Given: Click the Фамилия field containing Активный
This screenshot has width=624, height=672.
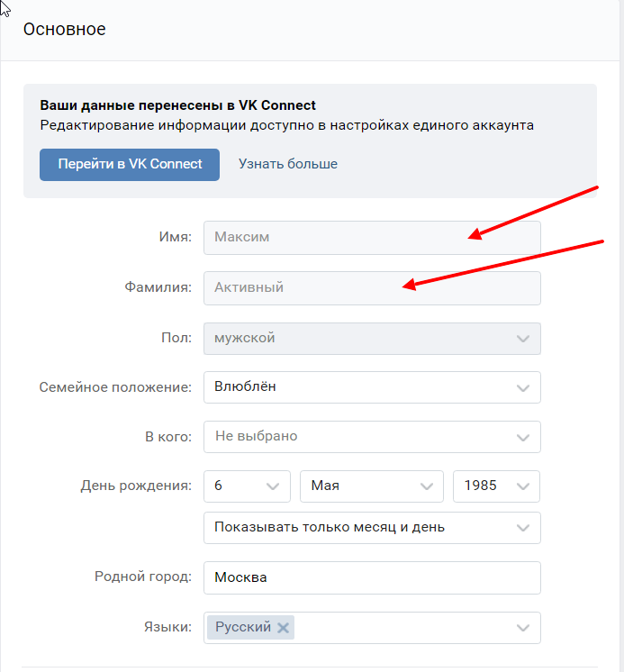Looking at the screenshot, I should (372, 288).
